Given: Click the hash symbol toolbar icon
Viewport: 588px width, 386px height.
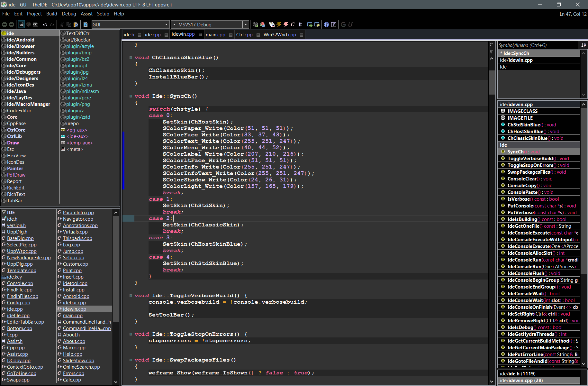Looking at the screenshot, I should (x=300, y=24).
